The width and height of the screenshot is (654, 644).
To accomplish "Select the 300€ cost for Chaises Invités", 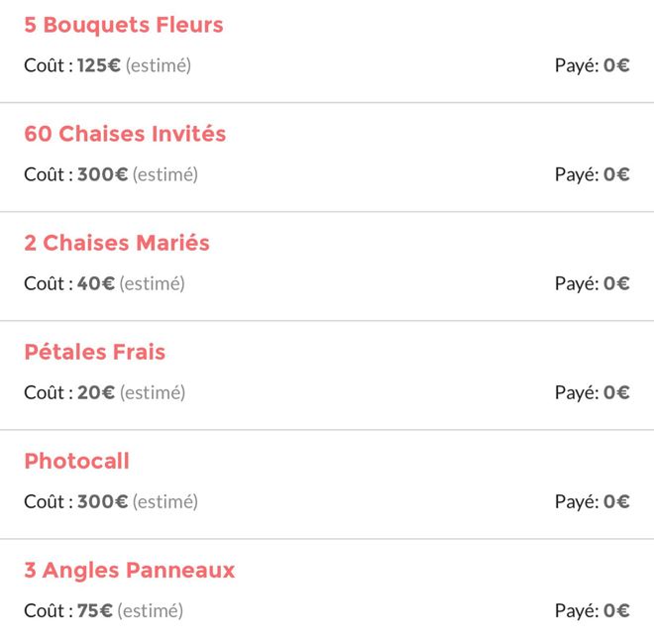I will click(103, 174).
